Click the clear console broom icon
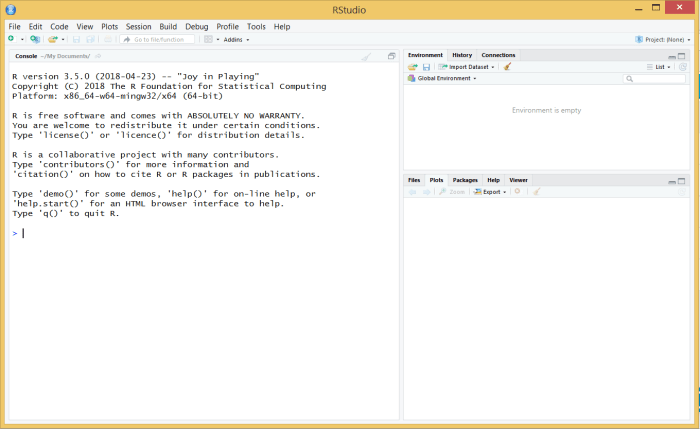700x429 pixels. tap(367, 56)
